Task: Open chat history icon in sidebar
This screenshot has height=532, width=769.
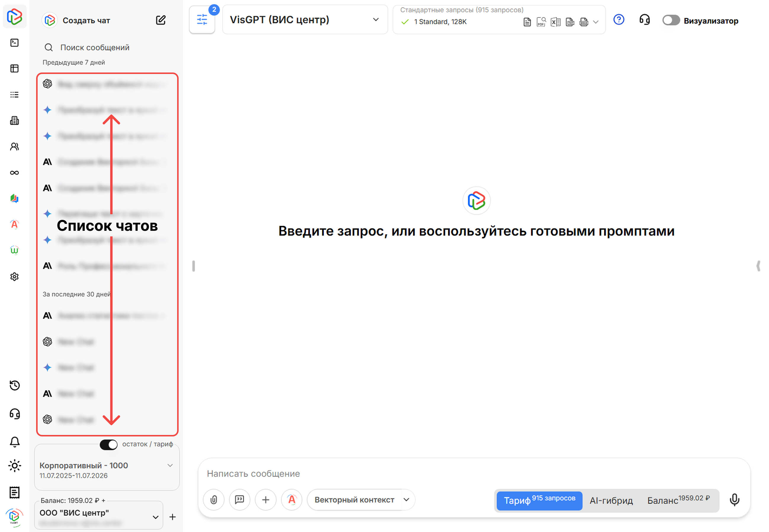Action: point(14,386)
